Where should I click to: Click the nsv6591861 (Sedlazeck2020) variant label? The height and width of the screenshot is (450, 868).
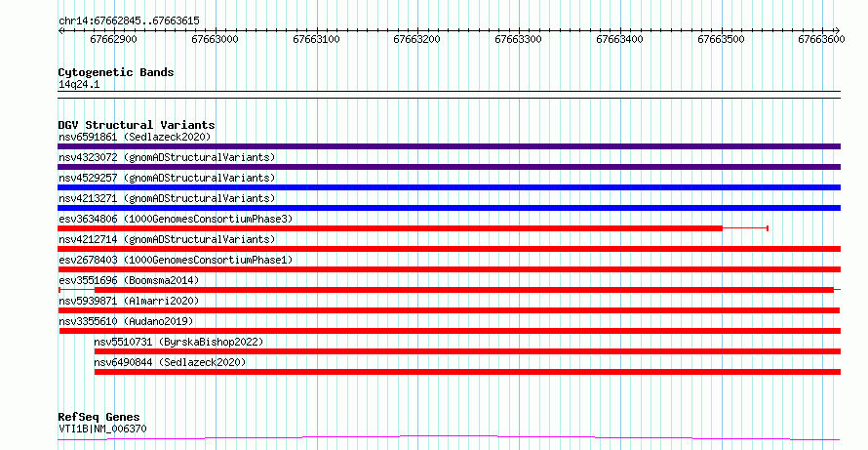[135, 137]
